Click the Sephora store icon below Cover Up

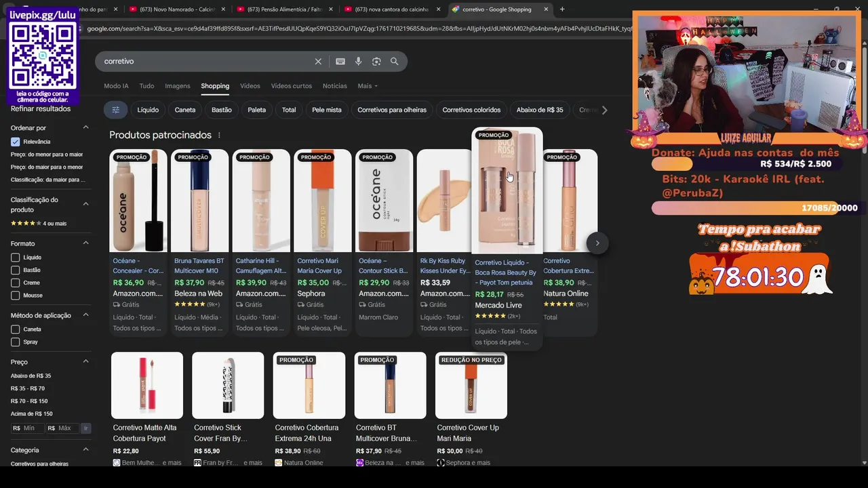coord(441,463)
